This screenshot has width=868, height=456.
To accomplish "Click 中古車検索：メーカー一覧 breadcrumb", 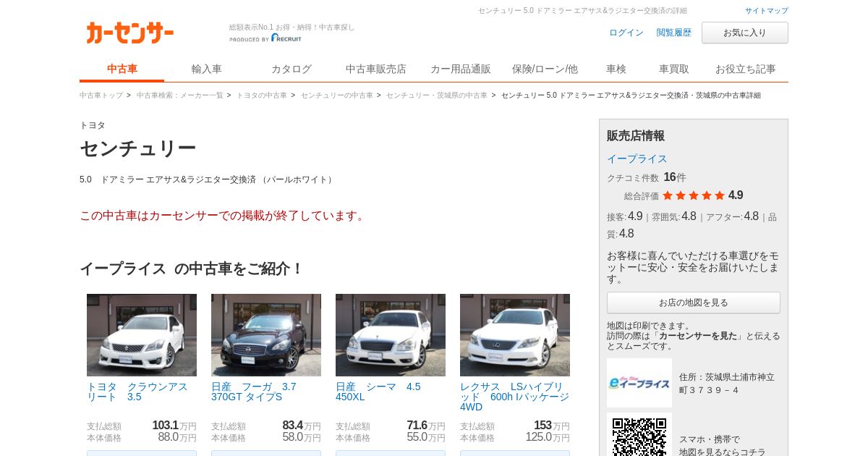I will point(180,96).
